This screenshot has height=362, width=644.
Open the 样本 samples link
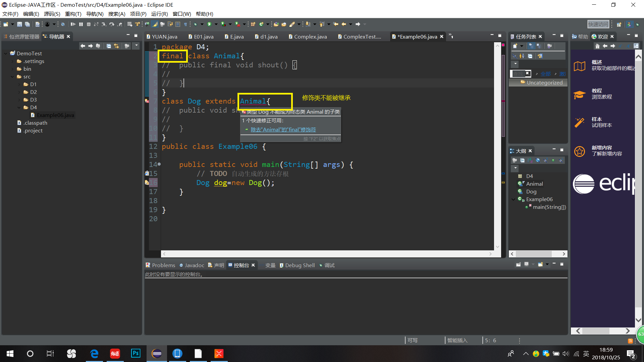[x=597, y=119]
